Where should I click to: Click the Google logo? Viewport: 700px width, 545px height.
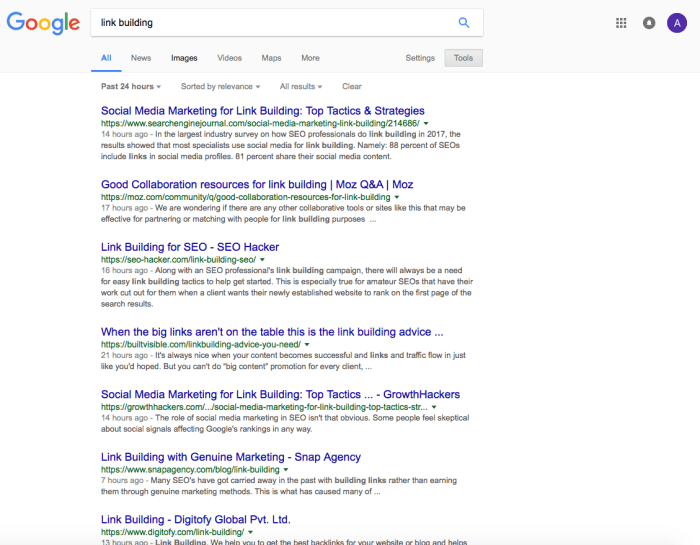43,23
